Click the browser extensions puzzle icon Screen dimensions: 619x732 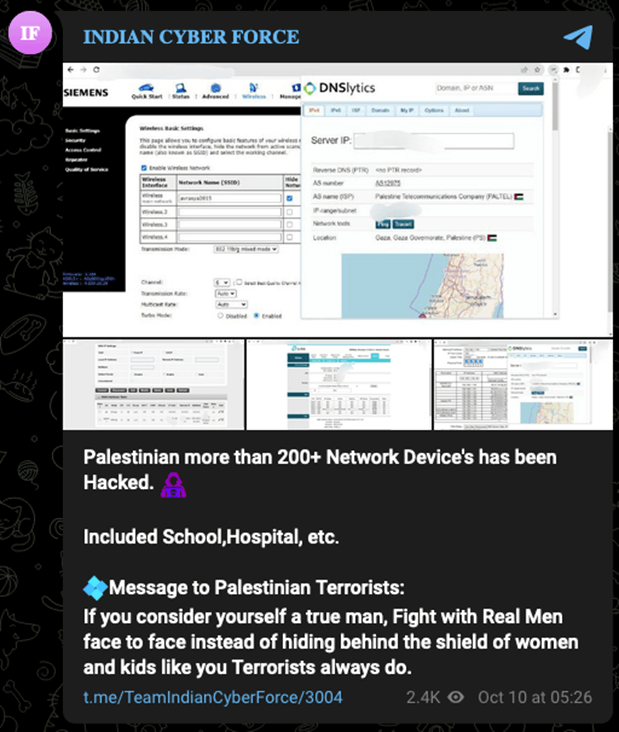pyautogui.click(x=566, y=70)
